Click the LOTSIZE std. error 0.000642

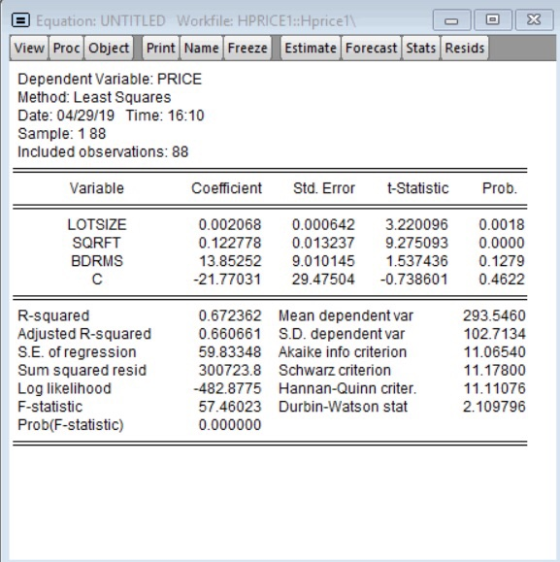[x=323, y=225]
